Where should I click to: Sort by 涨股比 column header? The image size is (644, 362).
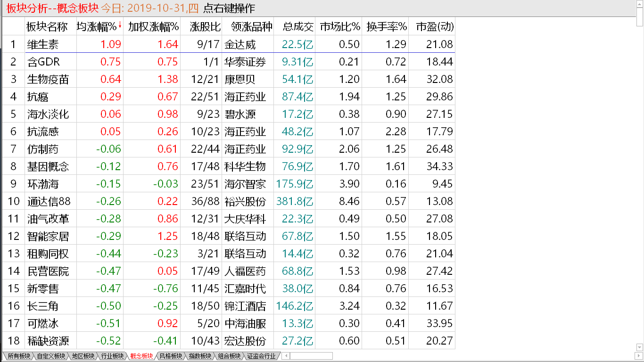coord(205,27)
